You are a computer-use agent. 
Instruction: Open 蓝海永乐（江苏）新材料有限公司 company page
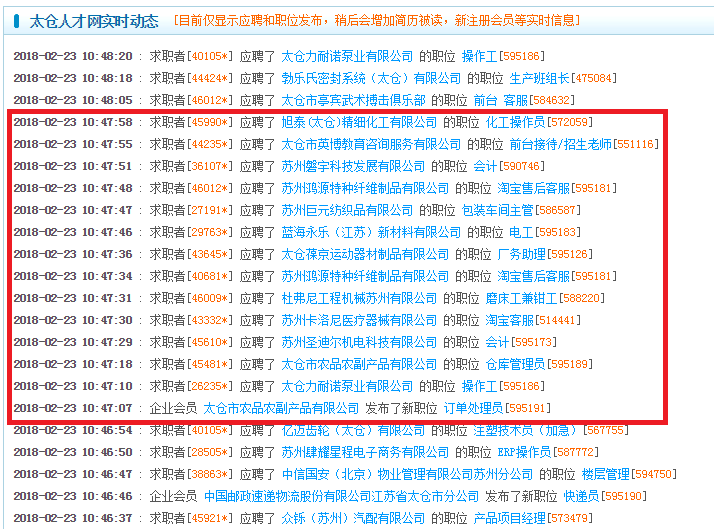coord(371,232)
